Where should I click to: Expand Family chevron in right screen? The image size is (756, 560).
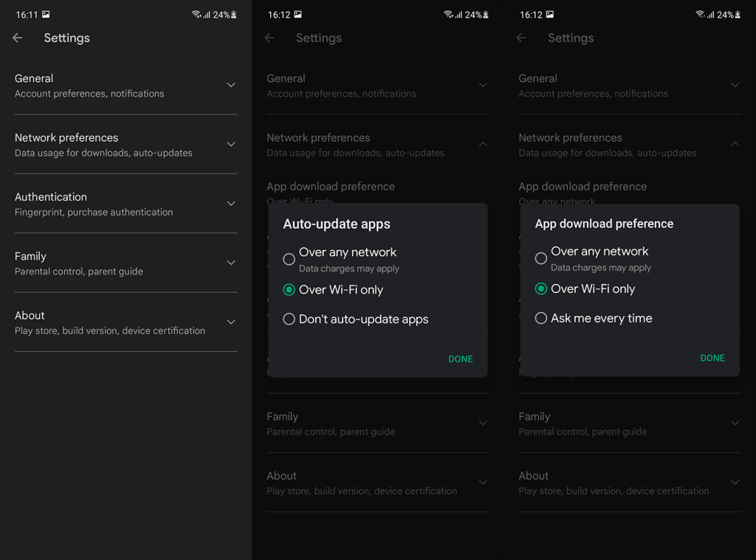click(735, 424)
